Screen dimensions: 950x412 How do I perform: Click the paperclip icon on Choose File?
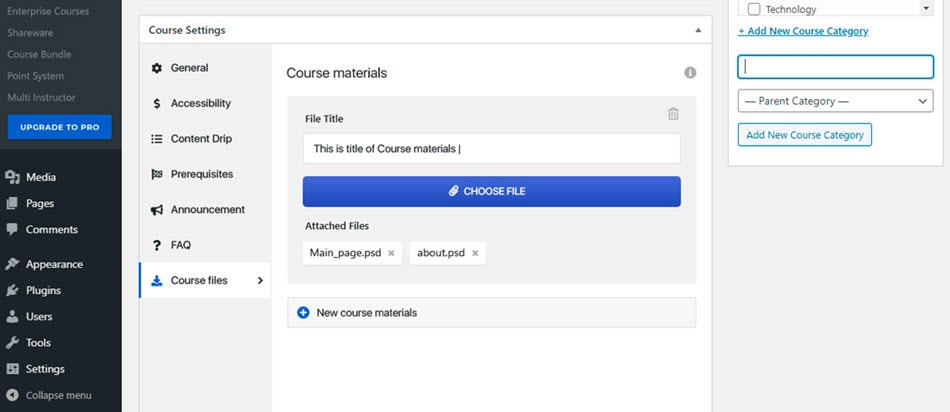click(453, 191)
